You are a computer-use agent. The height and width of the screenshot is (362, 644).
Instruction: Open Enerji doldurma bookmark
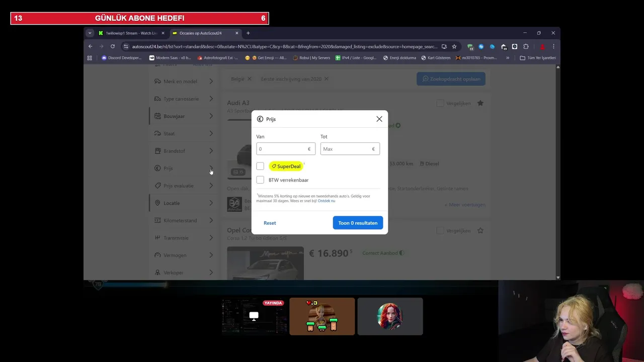point(400,58)
